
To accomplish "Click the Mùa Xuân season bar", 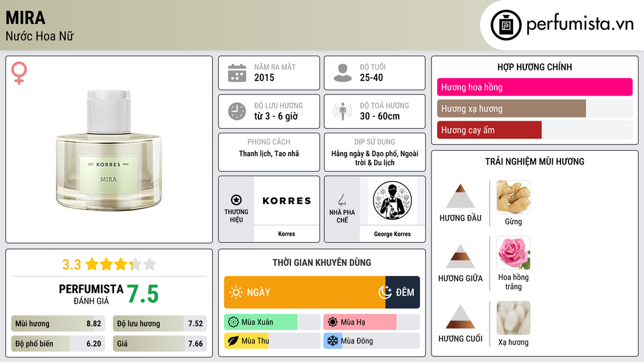I will 272,322.
